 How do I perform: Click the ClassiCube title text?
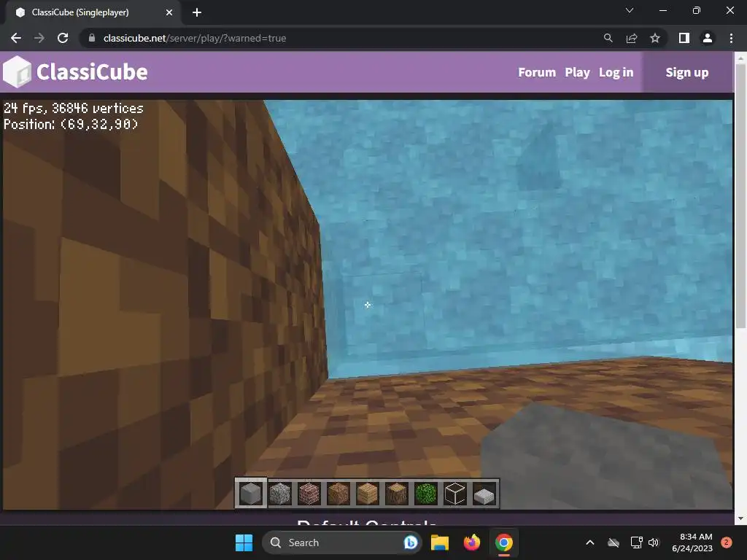coord(92,72)
